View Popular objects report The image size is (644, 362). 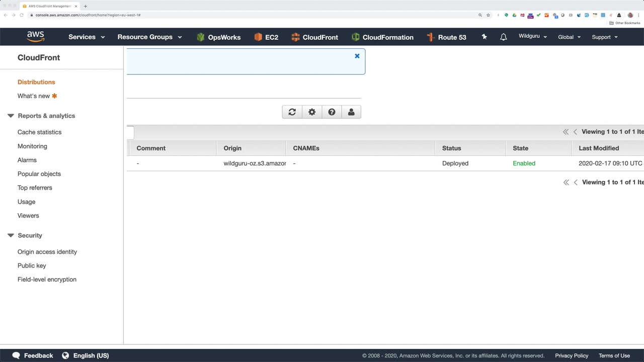point(39,174)
